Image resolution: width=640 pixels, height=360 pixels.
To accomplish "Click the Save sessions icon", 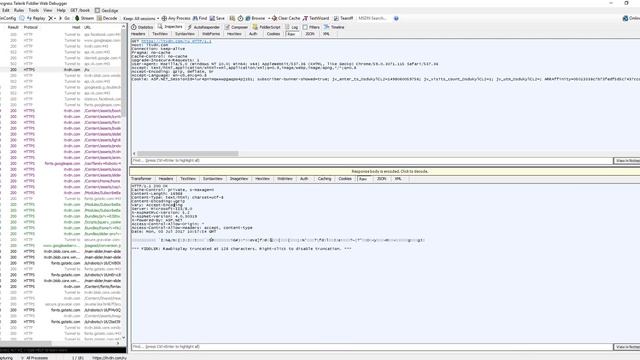I will click(212, 18).
